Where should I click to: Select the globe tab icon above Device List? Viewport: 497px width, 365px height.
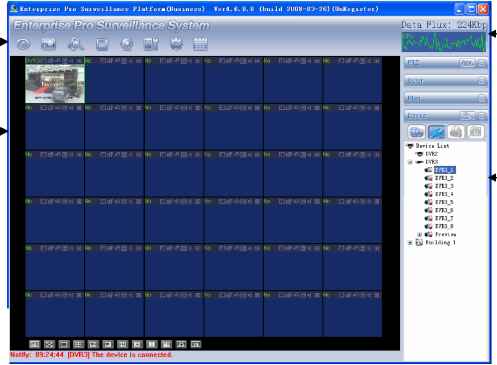(x=416, y=132)
